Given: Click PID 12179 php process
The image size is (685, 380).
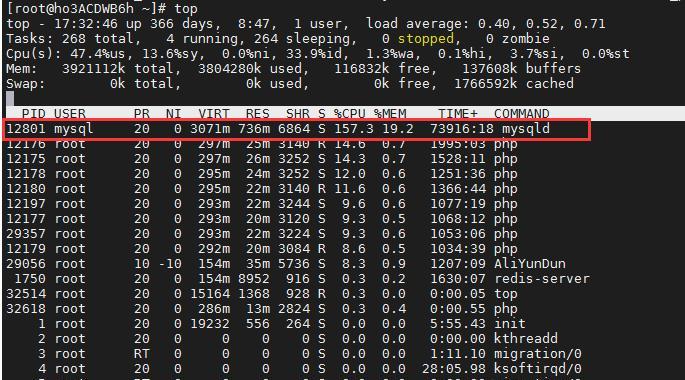Looking at the screenshot, I should coord(26,249).
